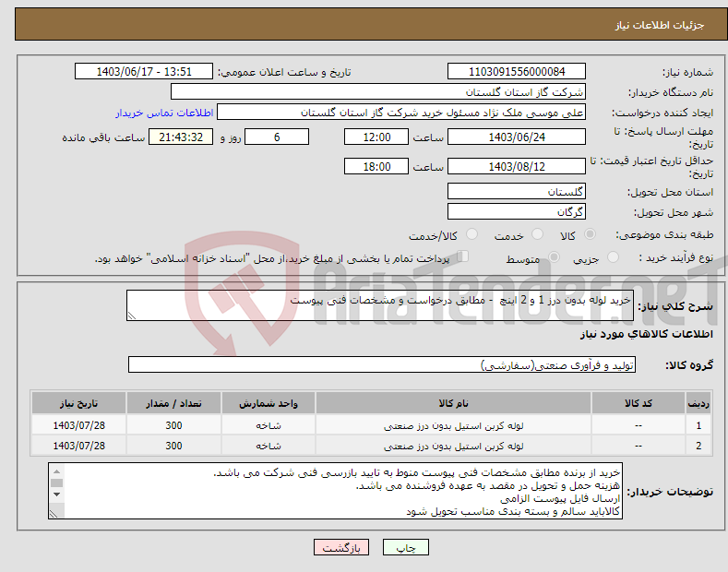Click the announcement date field 1403/06/17 - 13:51

point(144,72)
